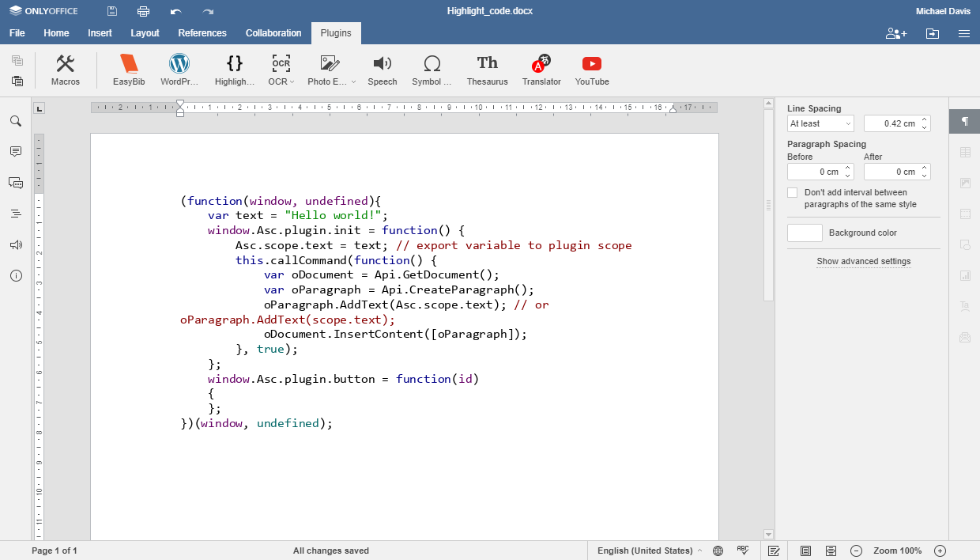Adjust the Before paragraph spacing stepper
Screen dimensions: 980x560
pyautogui.click(x=848, y=172)
